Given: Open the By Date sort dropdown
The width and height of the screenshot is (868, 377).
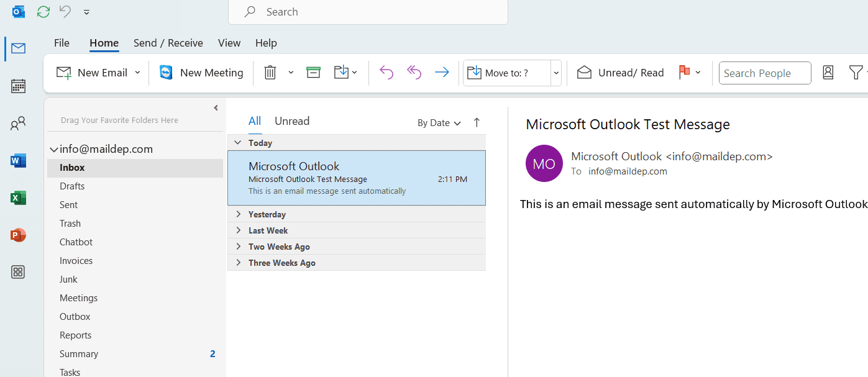Looking at the screenshot, I should point(439,123).
